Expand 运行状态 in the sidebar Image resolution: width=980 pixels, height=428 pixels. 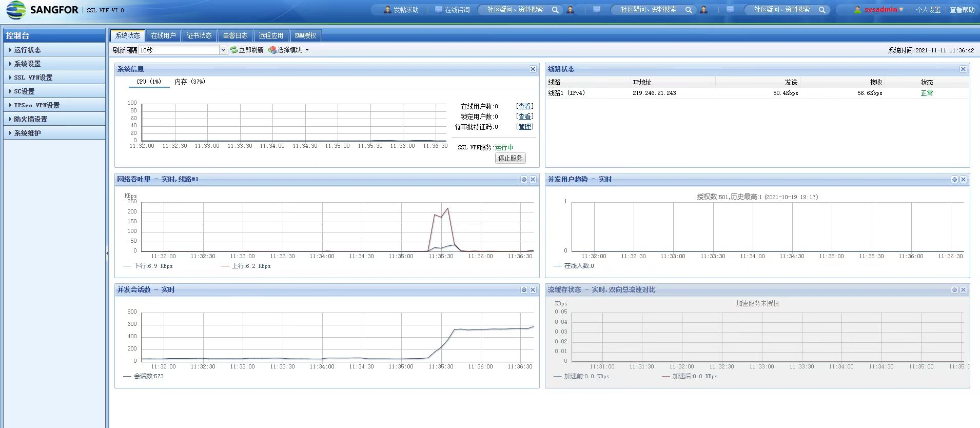27,50
